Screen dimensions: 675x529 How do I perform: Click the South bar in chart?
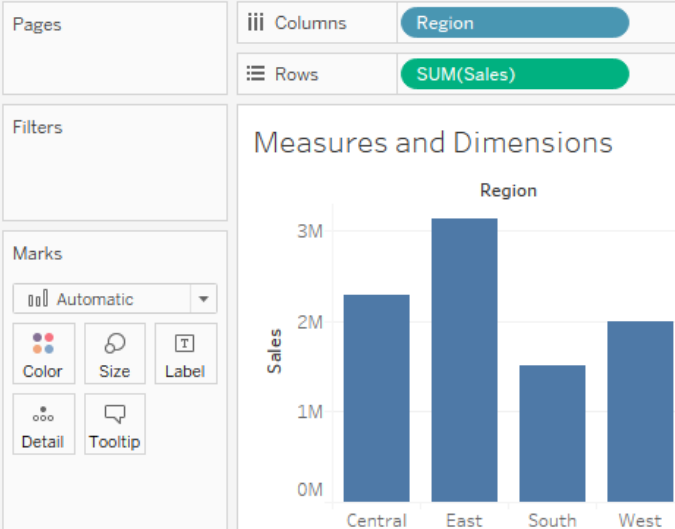pyautogui.click(x=552, y=433)
